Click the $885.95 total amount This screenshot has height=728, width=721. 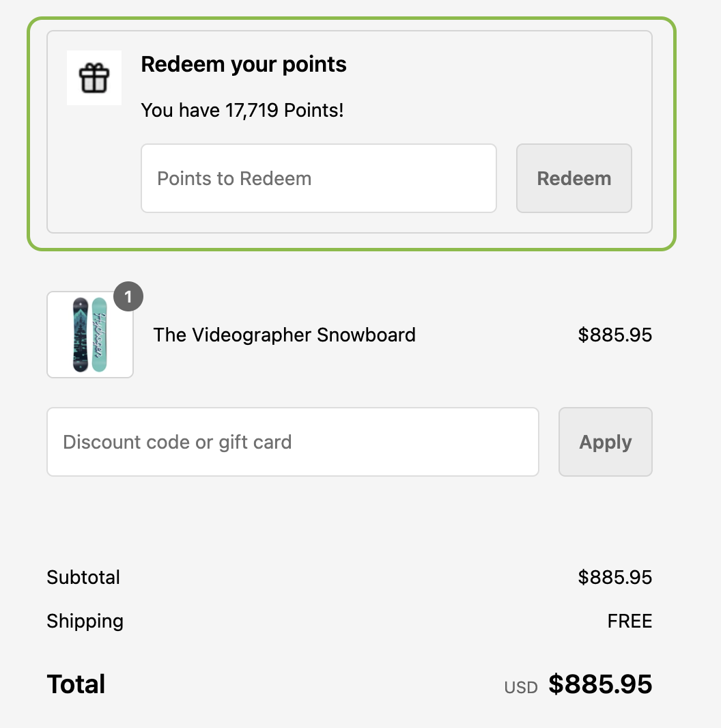coord(601,684)
